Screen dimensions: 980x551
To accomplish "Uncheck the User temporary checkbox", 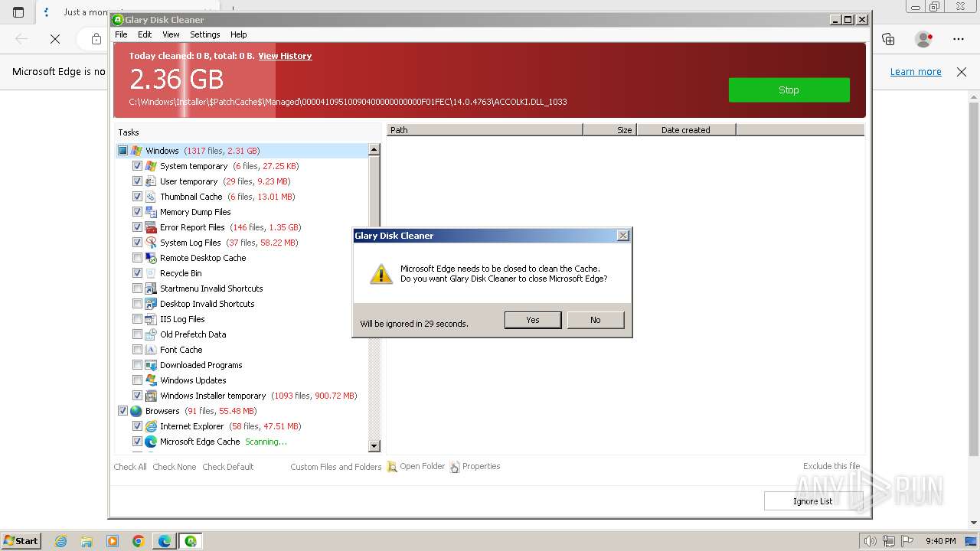I will coord(137,181).
